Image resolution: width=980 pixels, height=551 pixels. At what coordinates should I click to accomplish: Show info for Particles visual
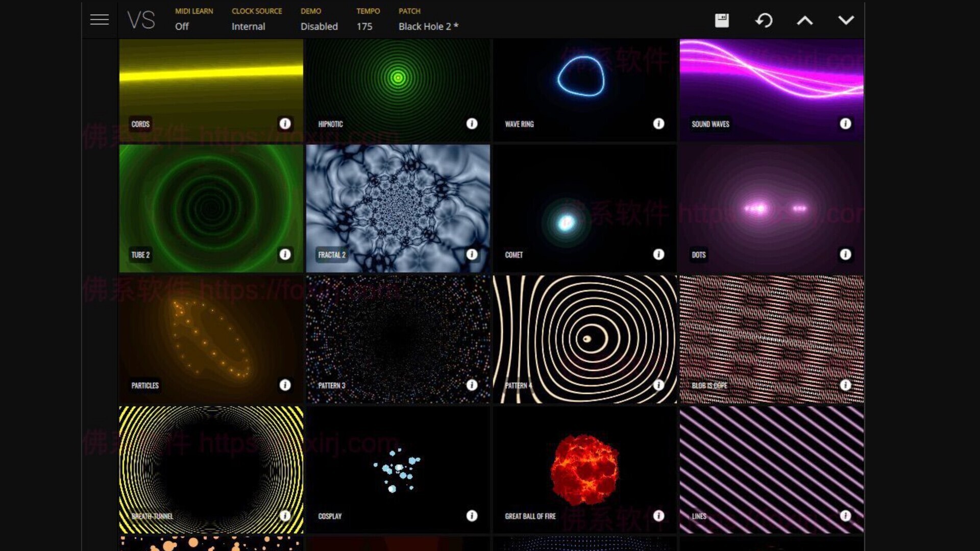[x=285, y=385]
